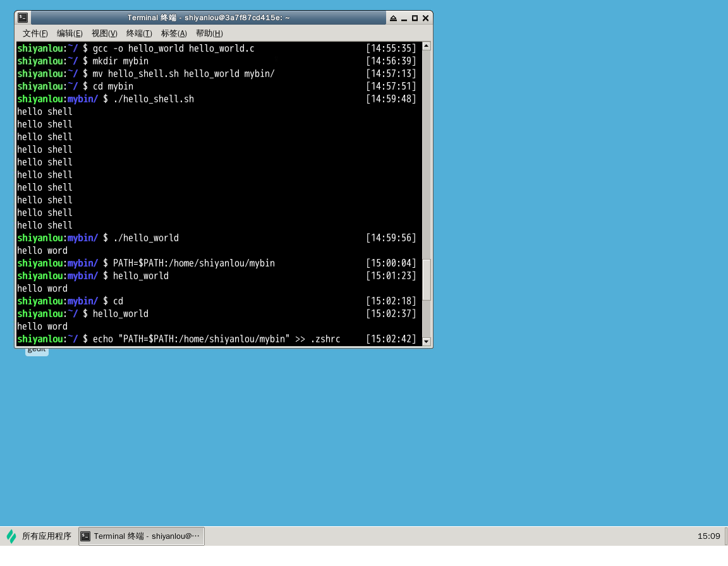
Task: Open the 终端(T) menu
Action: [x=139, y=33]
